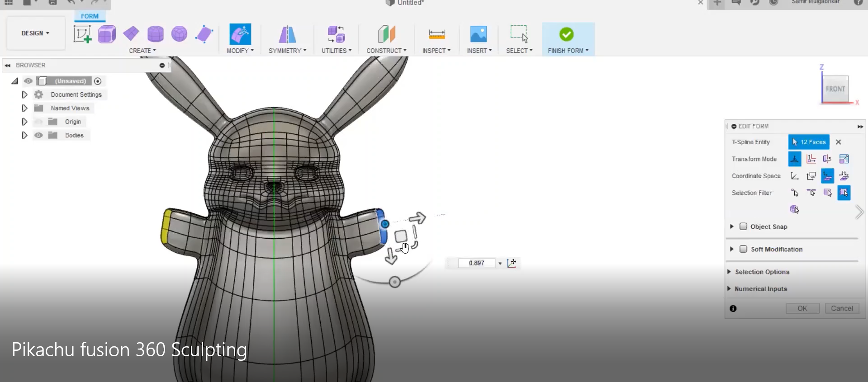Viewport: 868px width, 382px height.
Task: Set Selection Filter to Edge
Action: [811, 193]
